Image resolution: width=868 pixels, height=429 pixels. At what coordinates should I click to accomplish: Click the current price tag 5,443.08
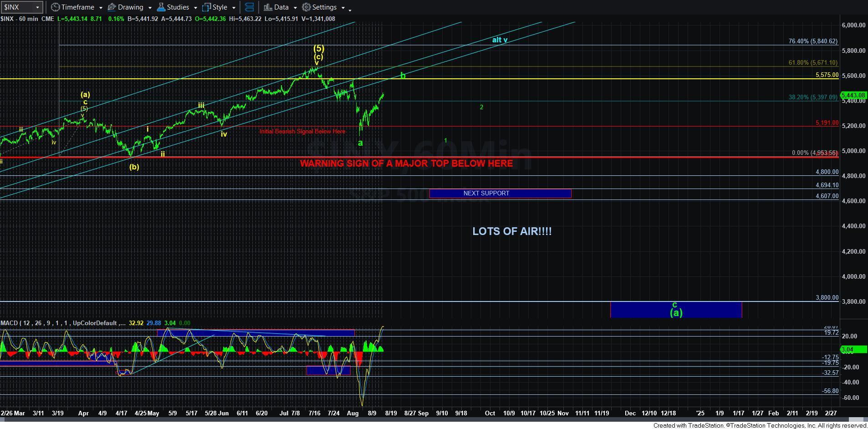853,95
